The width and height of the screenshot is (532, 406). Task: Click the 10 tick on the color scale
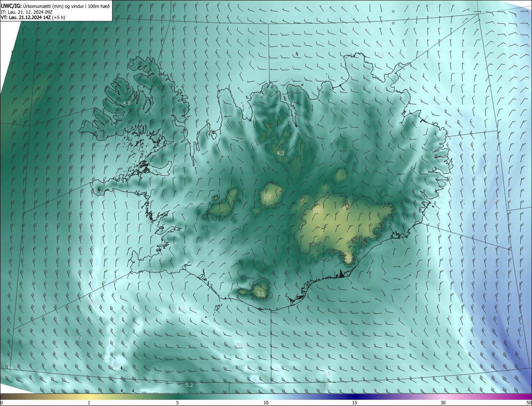(266, 403)
